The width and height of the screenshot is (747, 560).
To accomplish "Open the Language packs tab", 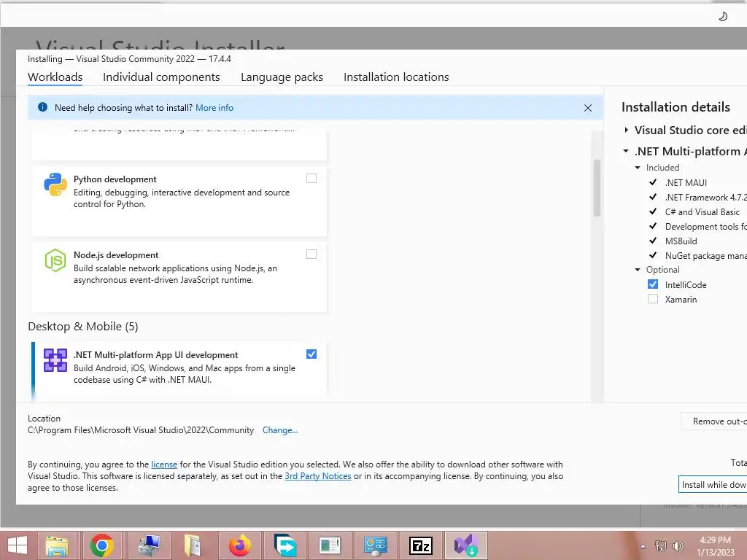I will 282,77.
